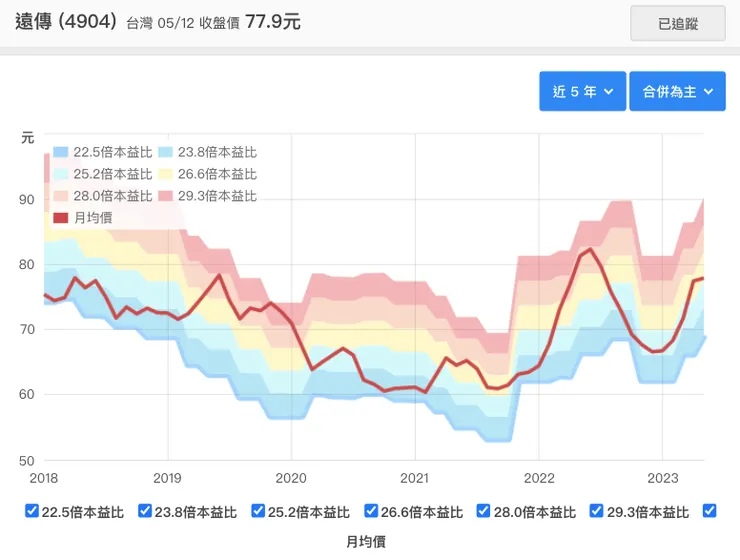This screenshot has height=560, width=740.
Task: Disable the 29.3倍本益比 checkbox below chart
Action: (597, 510)
